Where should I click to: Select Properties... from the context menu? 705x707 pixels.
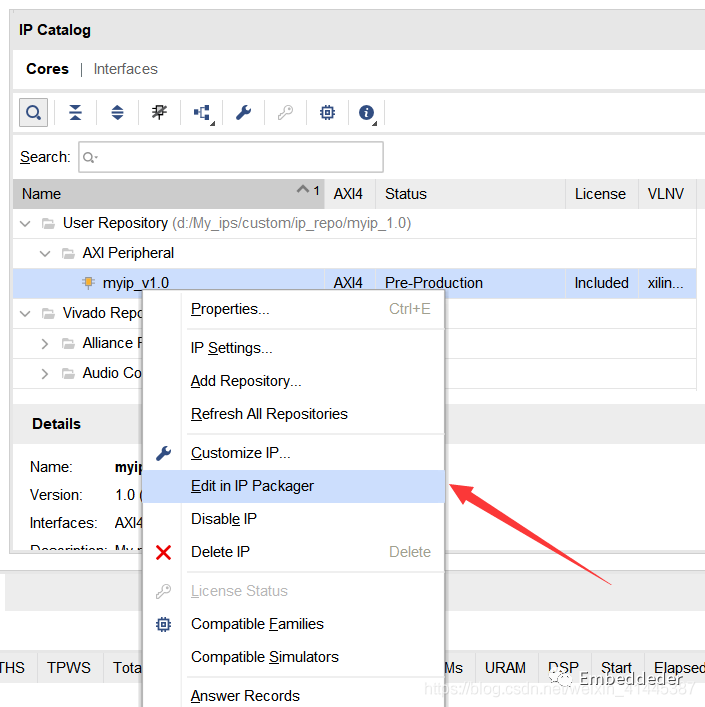tap(230, 309)
